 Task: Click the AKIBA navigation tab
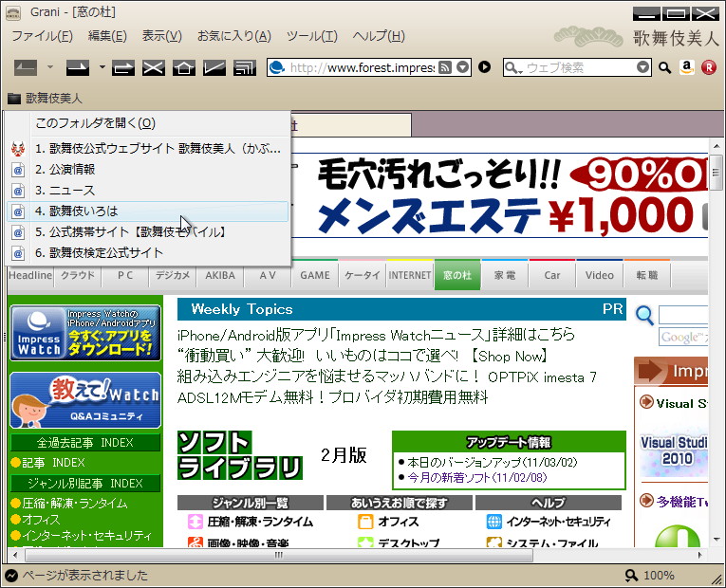coord(220,275)
